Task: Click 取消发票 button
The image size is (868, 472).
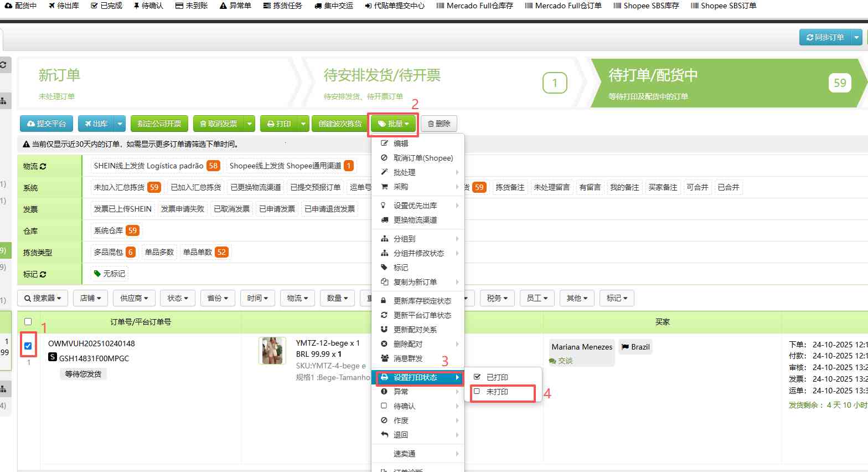Action: coord(219,124)
